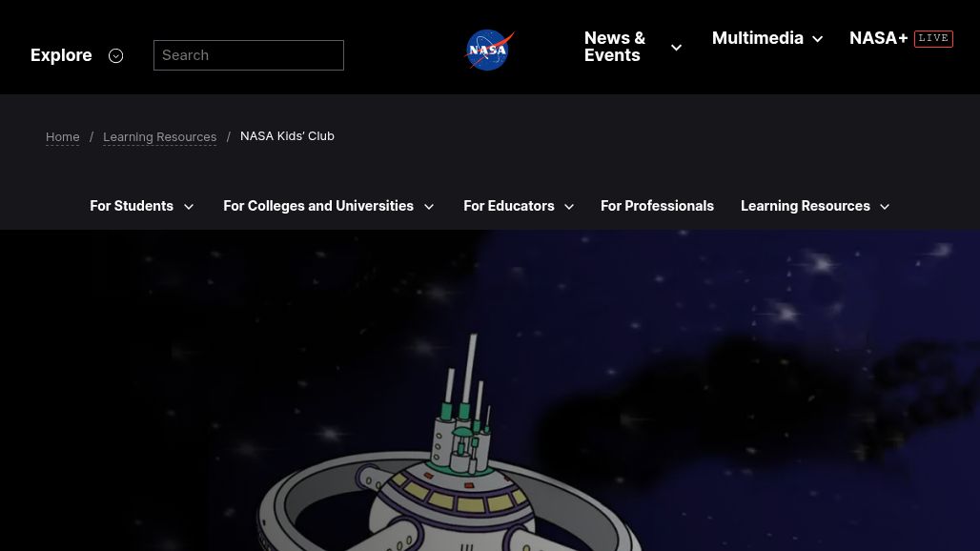Focus the Search input field

tap(249, 55)
